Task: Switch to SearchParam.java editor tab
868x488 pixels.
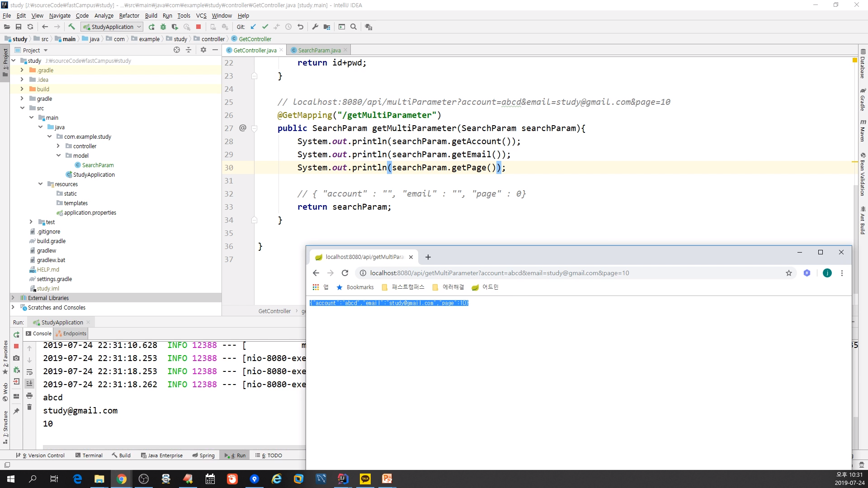Action: tap(319, 50)
